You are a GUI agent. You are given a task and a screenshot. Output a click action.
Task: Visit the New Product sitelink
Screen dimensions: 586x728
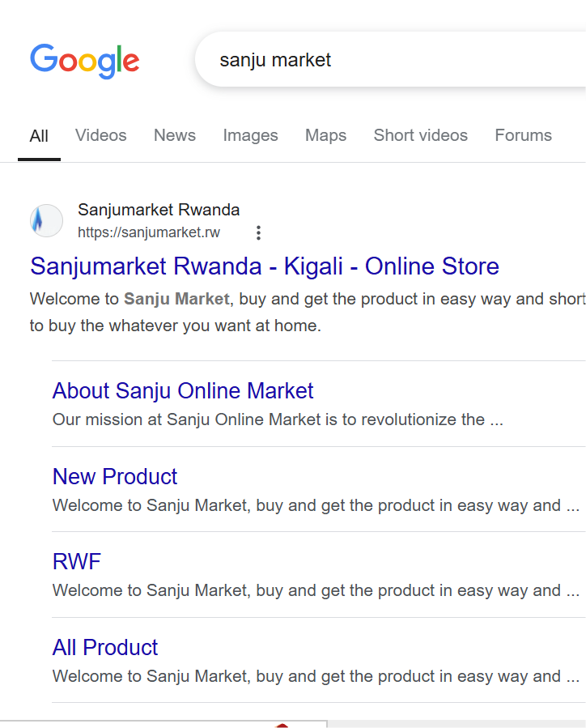[x=115, y=476]
